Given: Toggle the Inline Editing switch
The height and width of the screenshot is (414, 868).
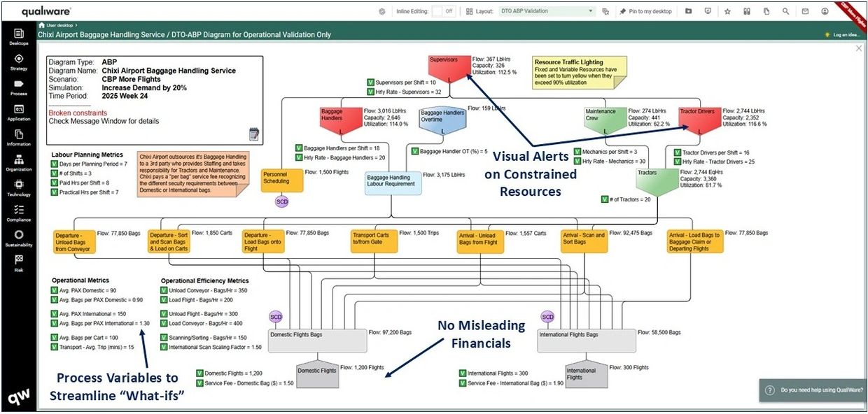Looking at the screenshot, I should click(x=442, y=12).
